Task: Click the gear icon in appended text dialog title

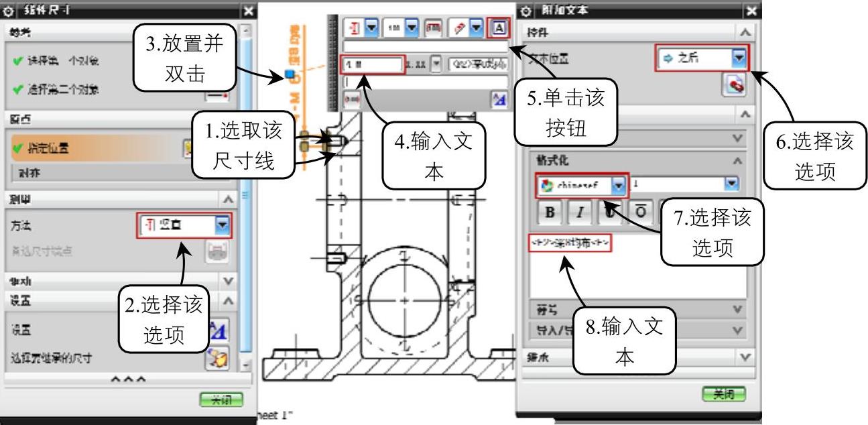Action: tap(527, 11)
